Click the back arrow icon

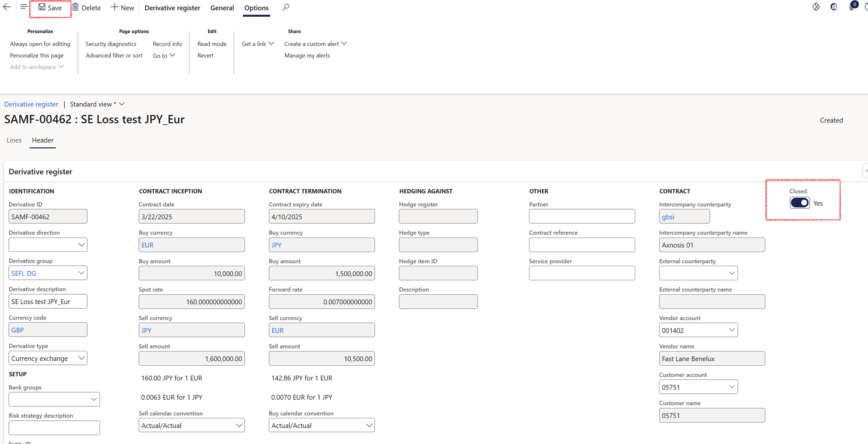[7, 7]
